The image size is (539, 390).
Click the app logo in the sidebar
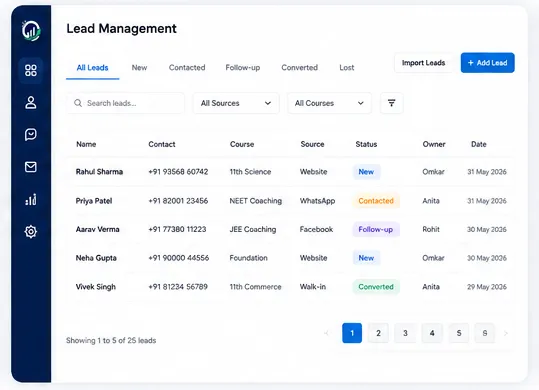point(31,31)
